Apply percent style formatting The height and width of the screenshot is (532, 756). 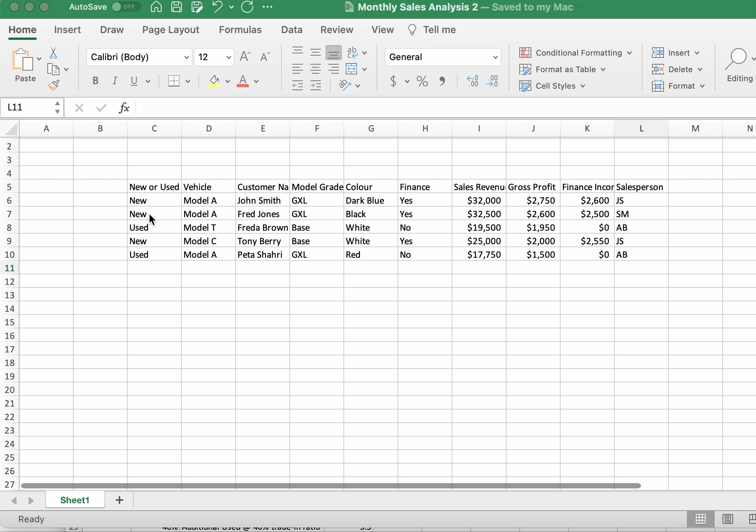pyautogui.click(x=422, y=82)
